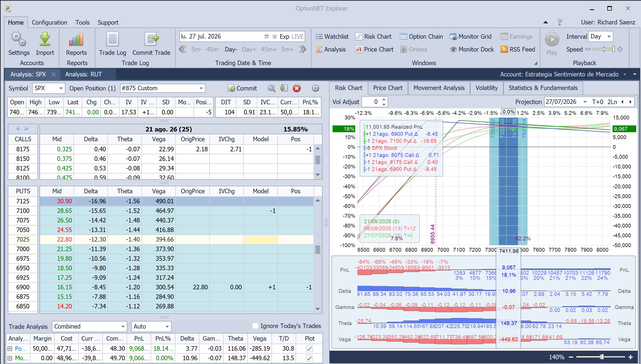641x364 pixels.
Task: Step forward to next trading period
Action: pos(302,49)
